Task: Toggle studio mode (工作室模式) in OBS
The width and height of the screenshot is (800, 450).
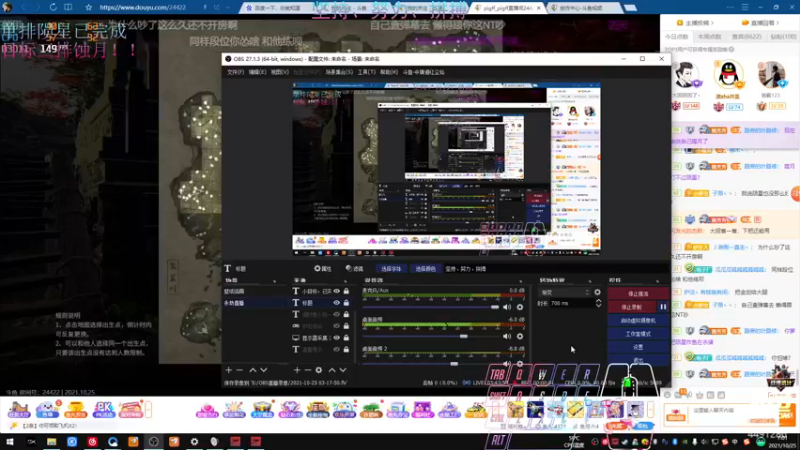Action: pos(638,334)
